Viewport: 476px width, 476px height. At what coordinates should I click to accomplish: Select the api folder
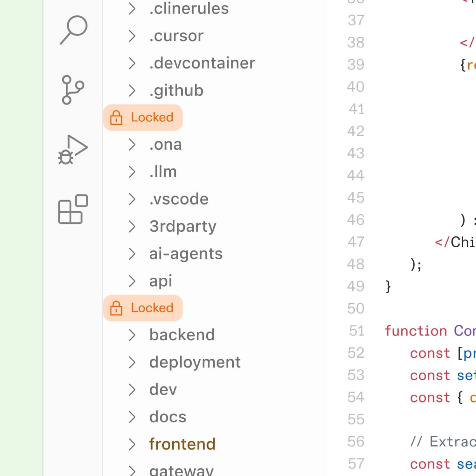point(161,281)
